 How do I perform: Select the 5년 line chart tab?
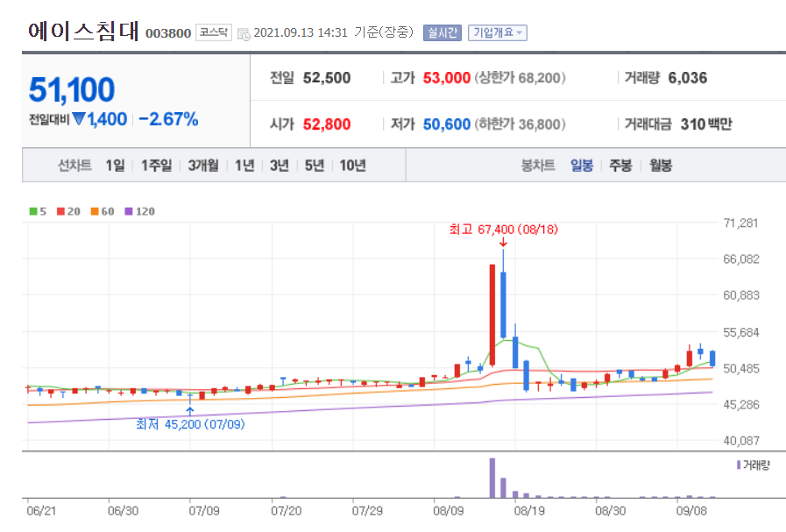(x=315, y=166)
